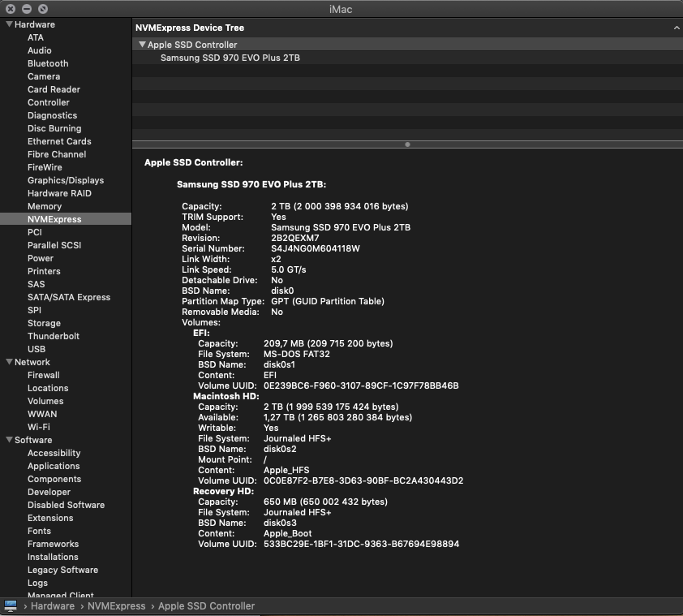Collapse the Software section triangle
The image size is (683, 616).
[x=9, y=440]
